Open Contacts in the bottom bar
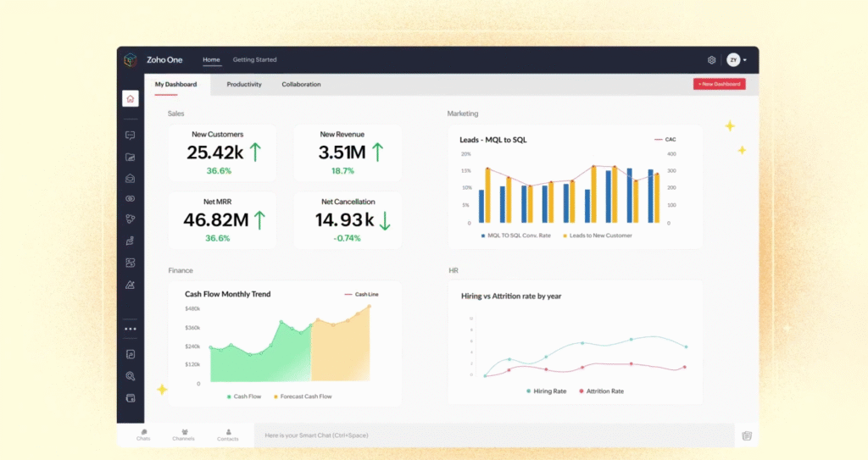Screen dimensions: 868x460 (x=227, y=435)
